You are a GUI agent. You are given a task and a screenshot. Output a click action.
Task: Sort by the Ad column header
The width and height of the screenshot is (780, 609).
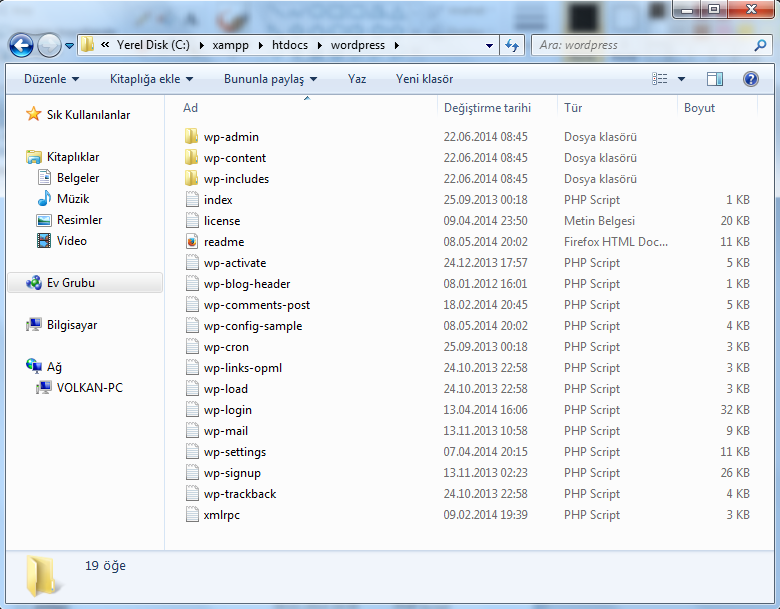[191, 108]
